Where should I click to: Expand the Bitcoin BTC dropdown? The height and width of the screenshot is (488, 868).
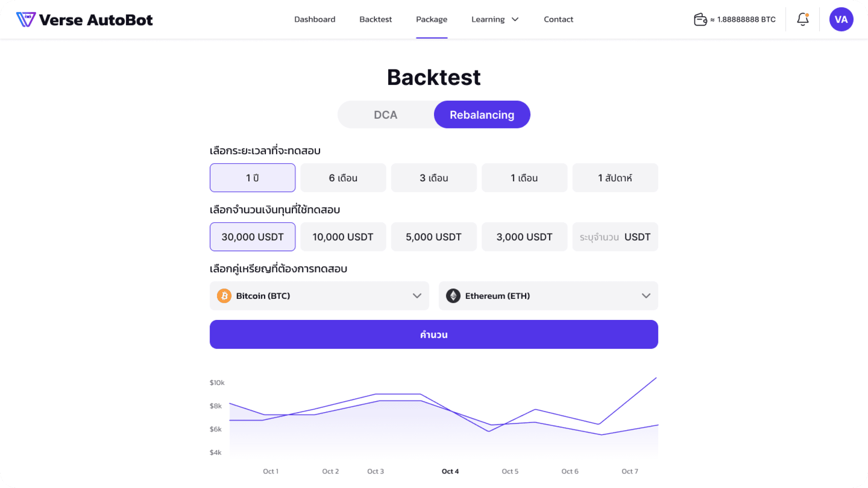417,296
